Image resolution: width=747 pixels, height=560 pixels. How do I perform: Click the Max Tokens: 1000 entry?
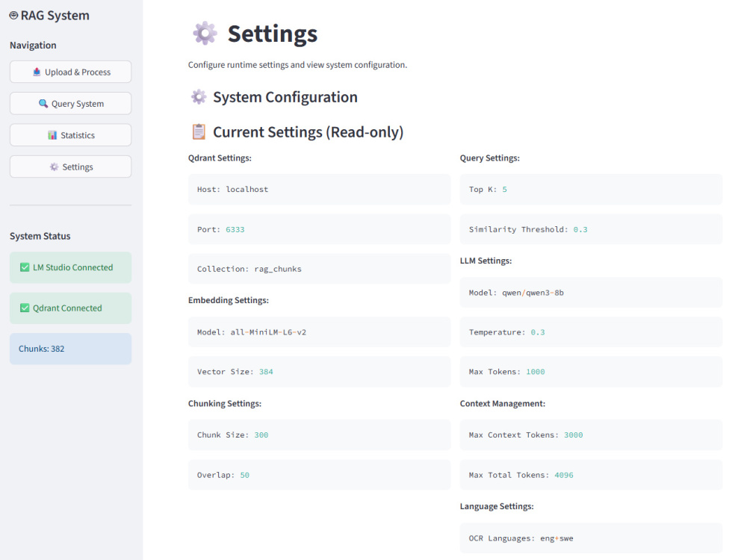coord(591,371)
